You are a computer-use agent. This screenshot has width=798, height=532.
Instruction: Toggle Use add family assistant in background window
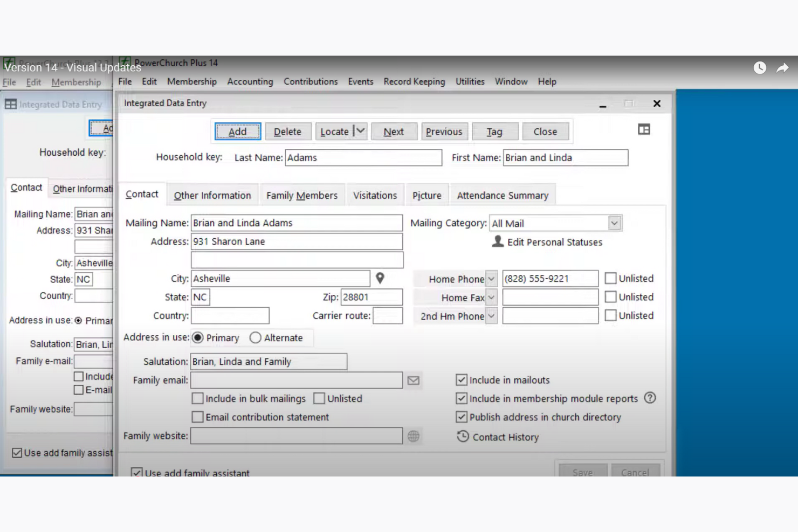17,453
